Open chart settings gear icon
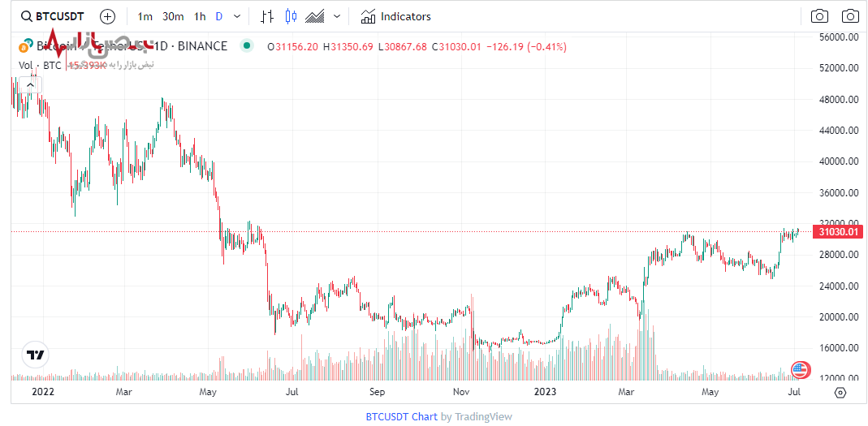This screenshot has height=426, width=868. click(x=840, y=392)
